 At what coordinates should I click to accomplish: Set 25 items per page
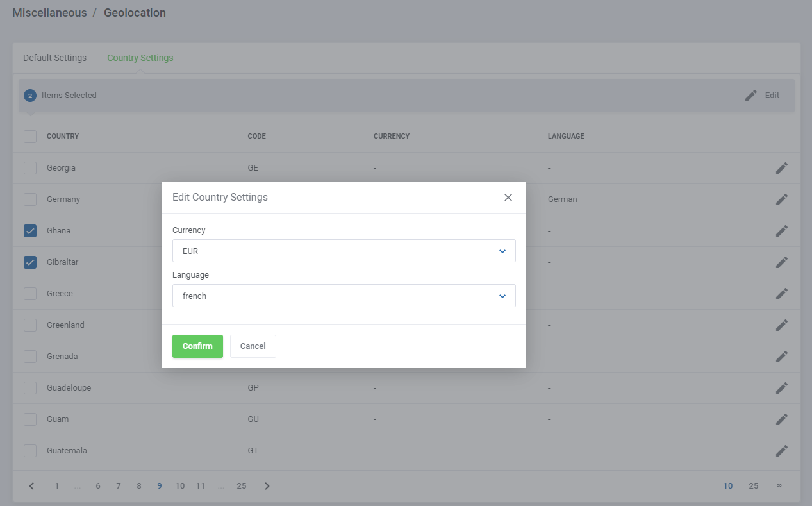(754, 486)
